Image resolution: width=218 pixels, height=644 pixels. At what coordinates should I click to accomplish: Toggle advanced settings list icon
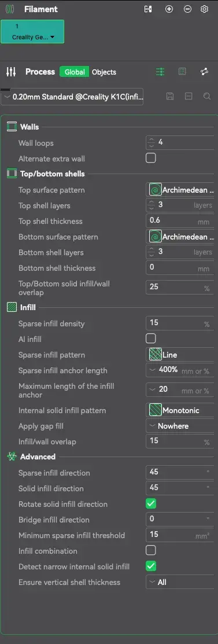click(160, 72)
